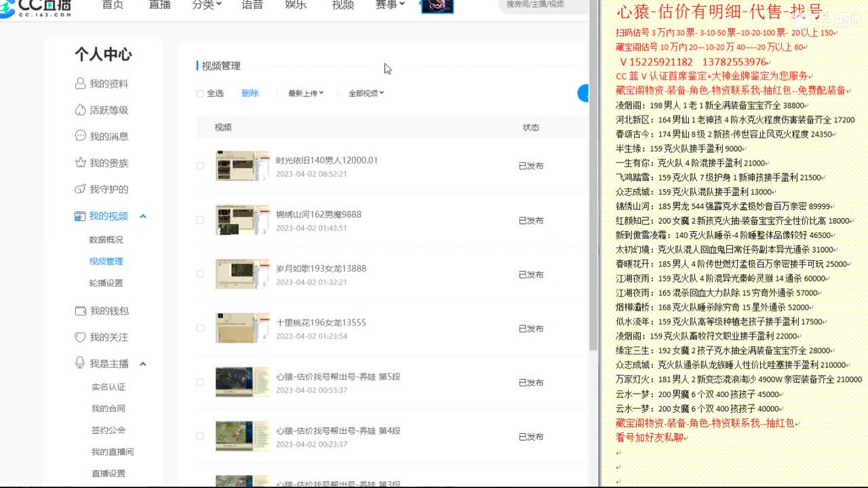Click the blue round button beside the video filters

tap(583, 94)
